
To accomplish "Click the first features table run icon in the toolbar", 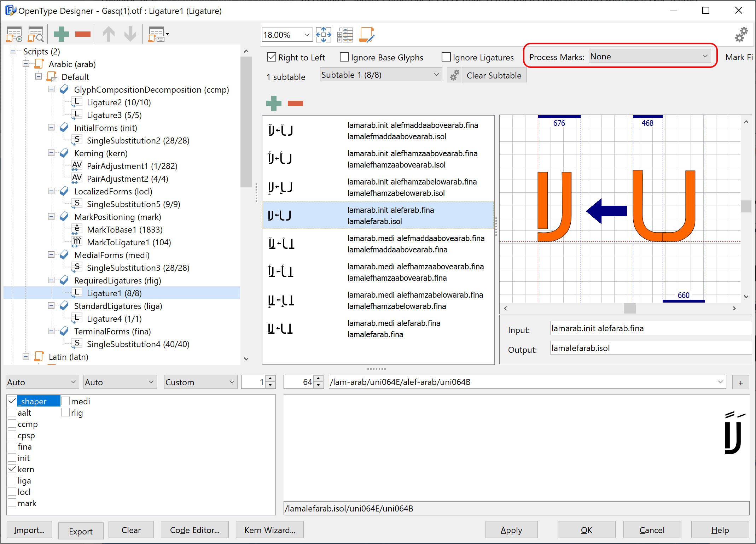I will coord(14,34).
